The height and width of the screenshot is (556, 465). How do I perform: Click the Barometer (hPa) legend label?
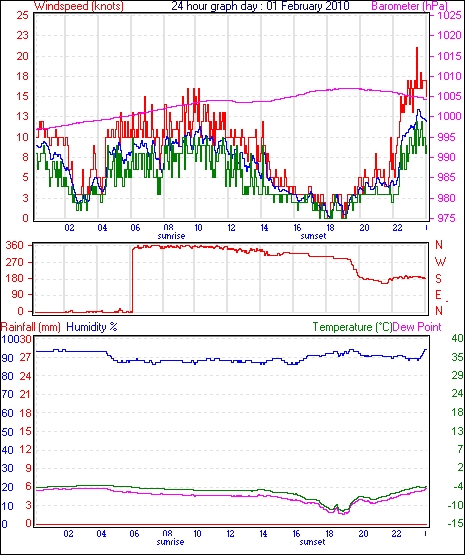pos(410,6)
